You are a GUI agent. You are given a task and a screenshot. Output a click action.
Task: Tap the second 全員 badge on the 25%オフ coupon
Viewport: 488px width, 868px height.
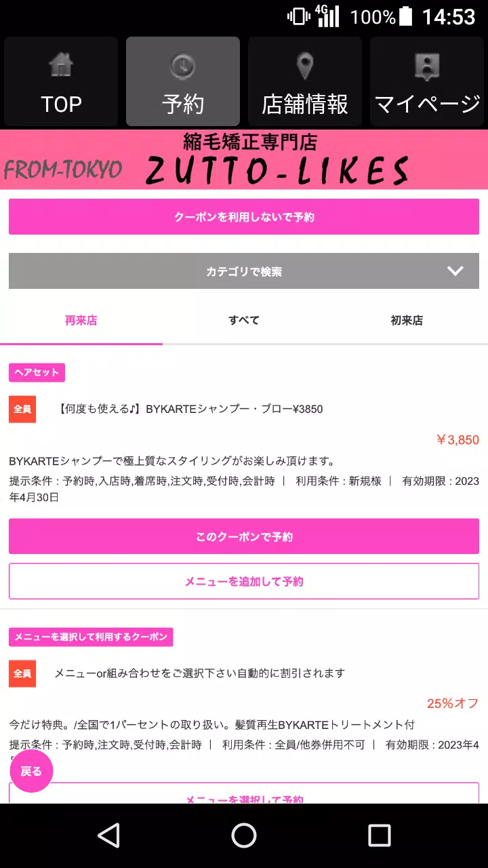point(22,673)
